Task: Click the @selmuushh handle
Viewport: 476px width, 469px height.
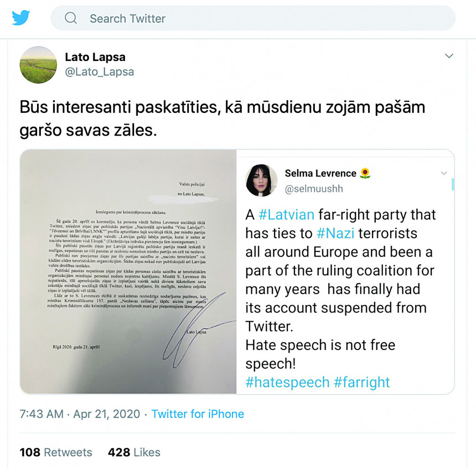Action: 314,189
